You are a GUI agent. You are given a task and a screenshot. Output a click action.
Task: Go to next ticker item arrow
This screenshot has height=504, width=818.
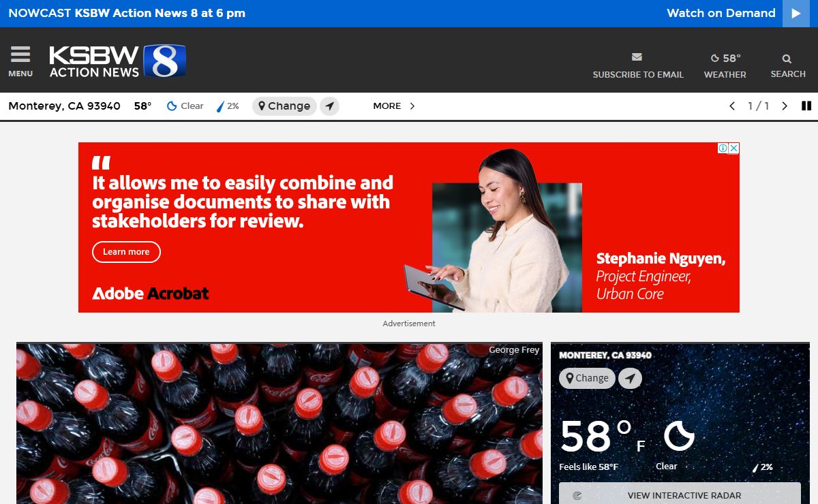click(784, 106)
